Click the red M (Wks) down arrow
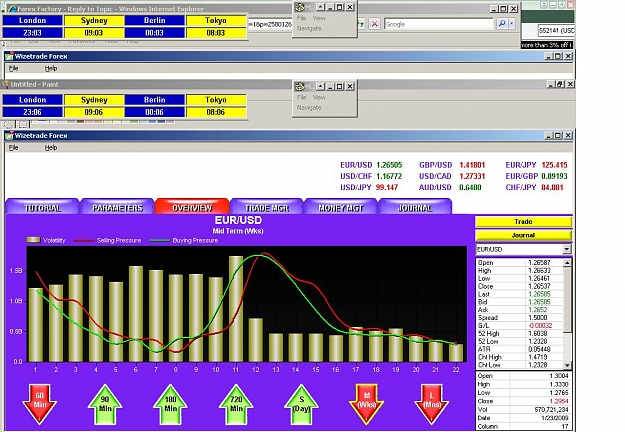625x432 pixels. (367, 404)
